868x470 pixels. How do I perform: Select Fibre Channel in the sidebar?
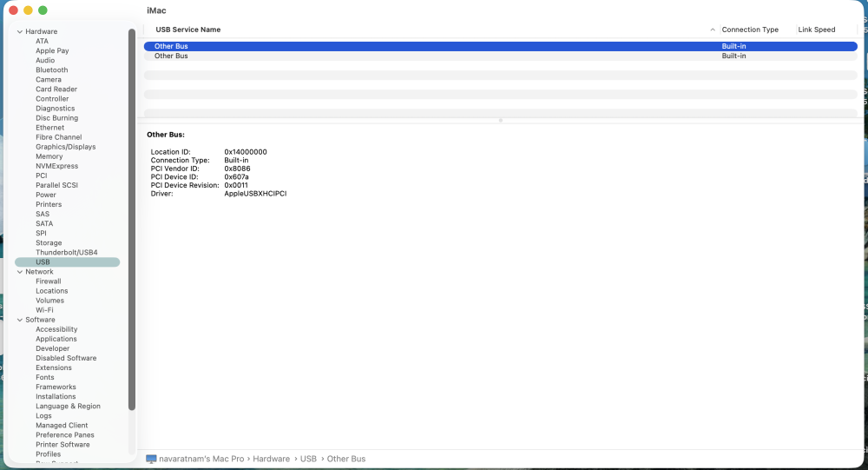[59, 137]
